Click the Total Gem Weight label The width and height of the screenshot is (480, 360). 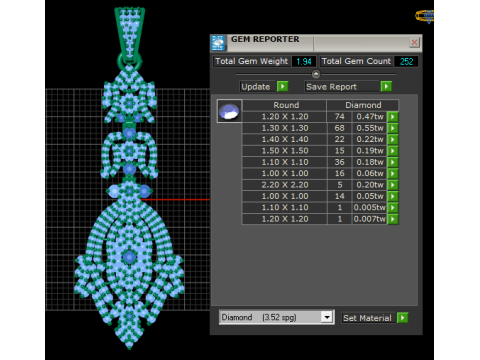pyautogui.click(x=251, y=61)
